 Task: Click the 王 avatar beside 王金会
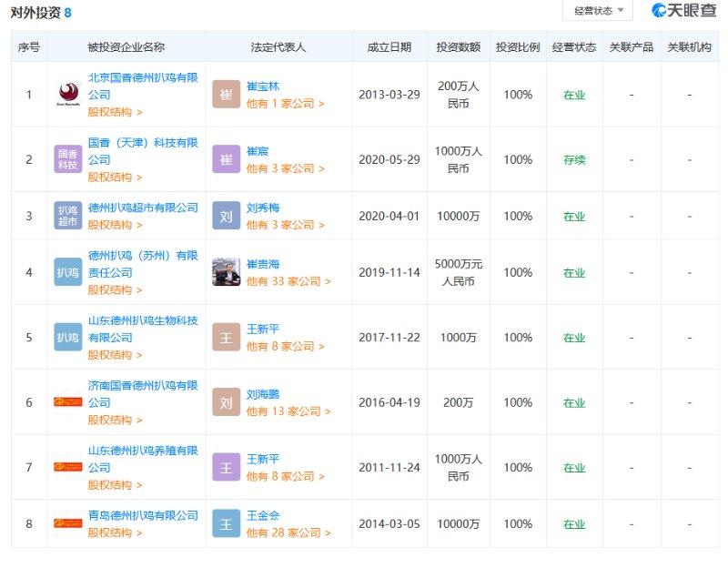(x=226, y=523)
